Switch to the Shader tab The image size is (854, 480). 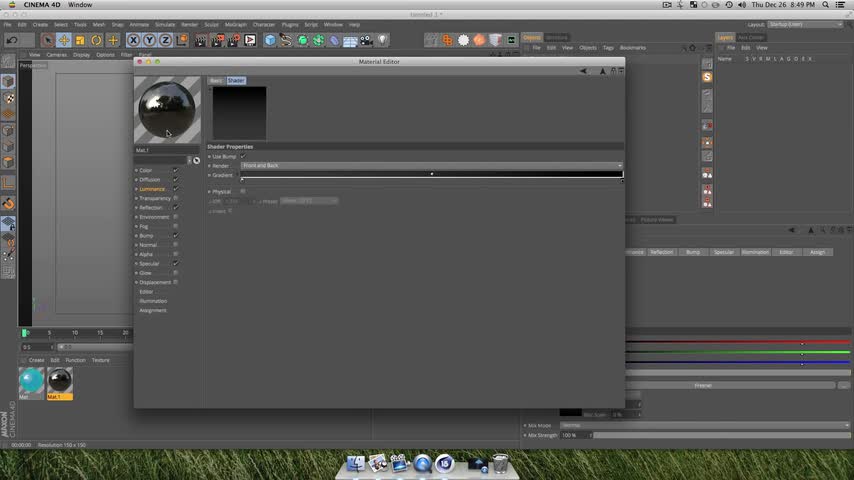[x=236, y=81]
